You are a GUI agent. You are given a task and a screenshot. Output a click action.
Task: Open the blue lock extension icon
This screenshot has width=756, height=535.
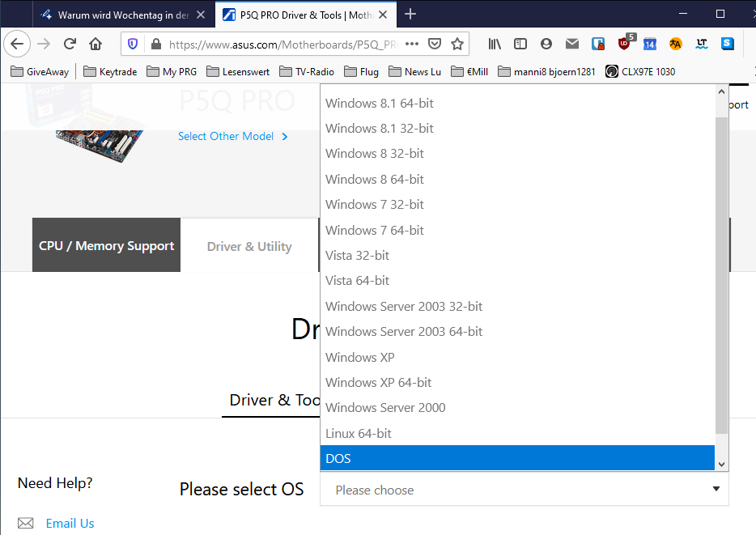tap(598, 44)
